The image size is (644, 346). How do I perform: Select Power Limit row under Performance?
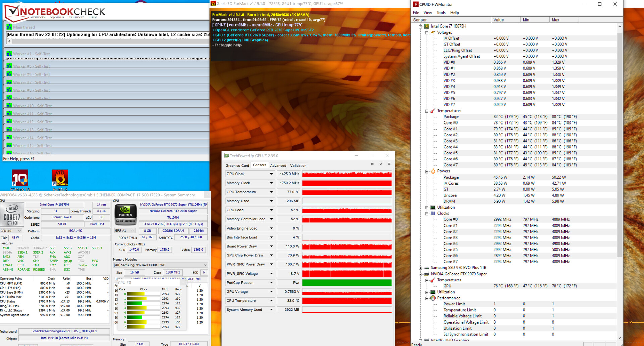pos(514,304)
